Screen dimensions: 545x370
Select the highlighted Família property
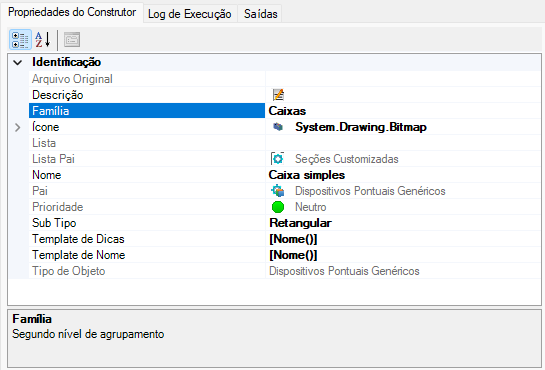click(x=147, y=111)
